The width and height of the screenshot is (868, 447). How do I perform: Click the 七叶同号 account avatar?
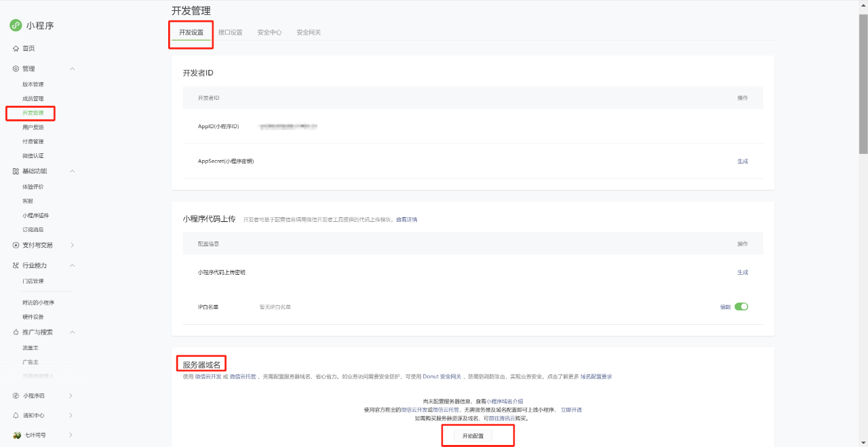click(17, 435)
